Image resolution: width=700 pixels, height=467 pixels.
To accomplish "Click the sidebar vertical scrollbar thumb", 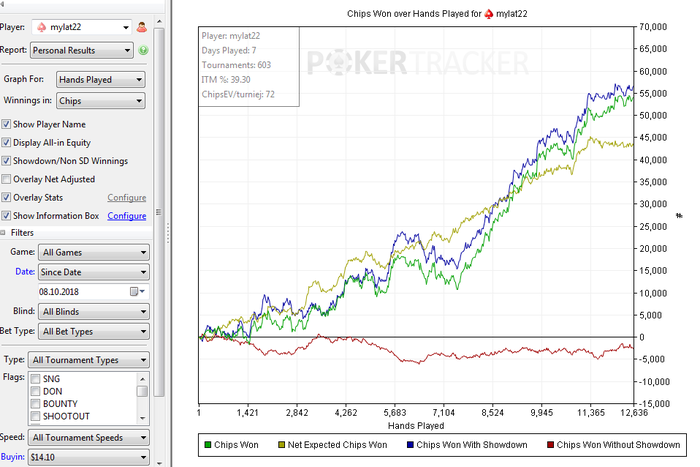I will [159, 212].
